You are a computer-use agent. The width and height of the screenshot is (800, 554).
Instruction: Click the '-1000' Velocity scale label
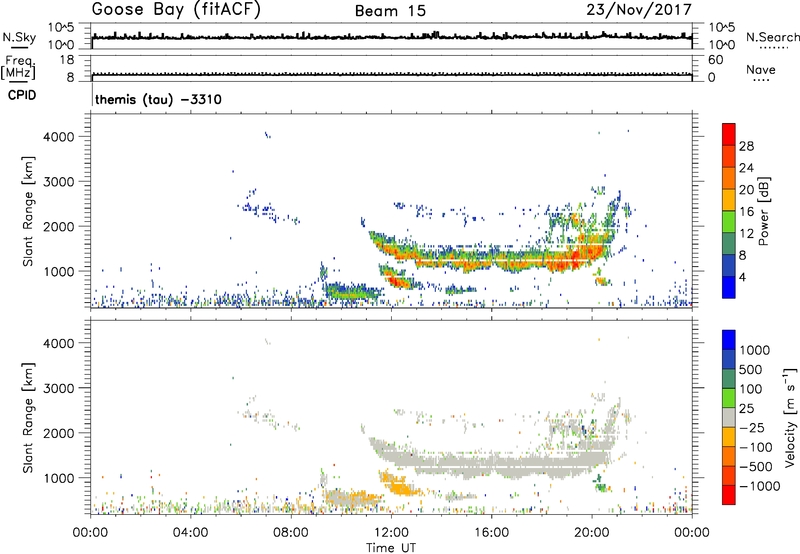click(759, 486)
